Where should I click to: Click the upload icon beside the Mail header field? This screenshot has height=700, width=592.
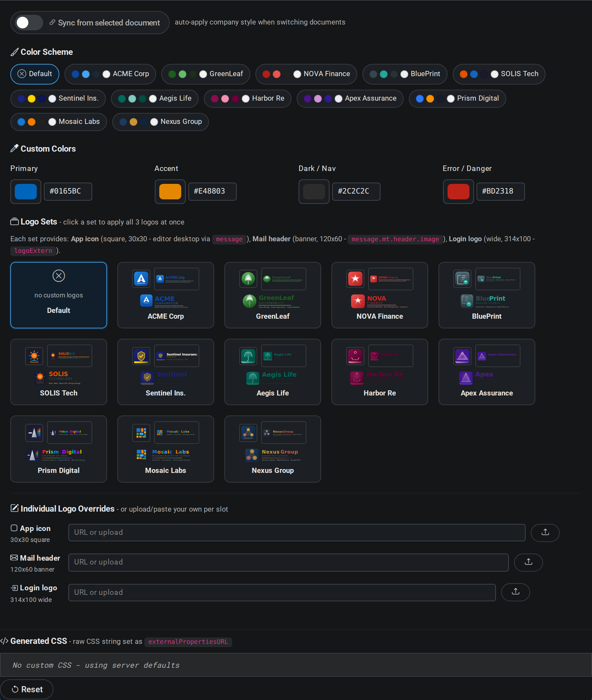coord(528,562)
